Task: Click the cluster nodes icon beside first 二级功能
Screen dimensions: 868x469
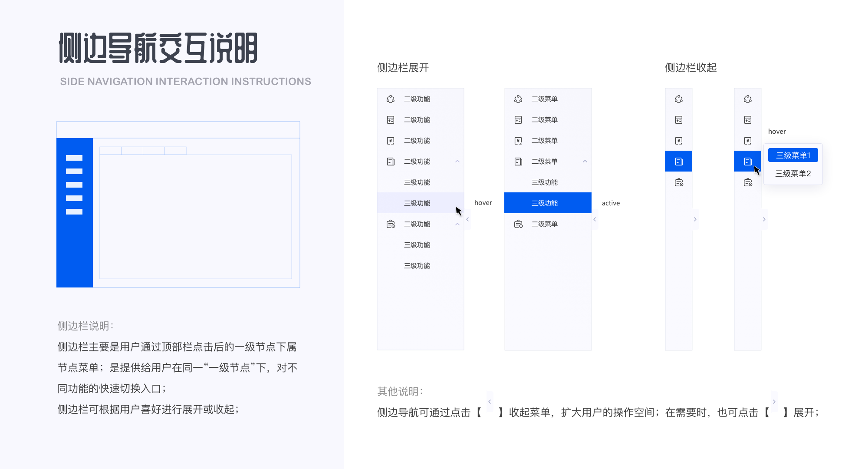Action: pos(391,99)
